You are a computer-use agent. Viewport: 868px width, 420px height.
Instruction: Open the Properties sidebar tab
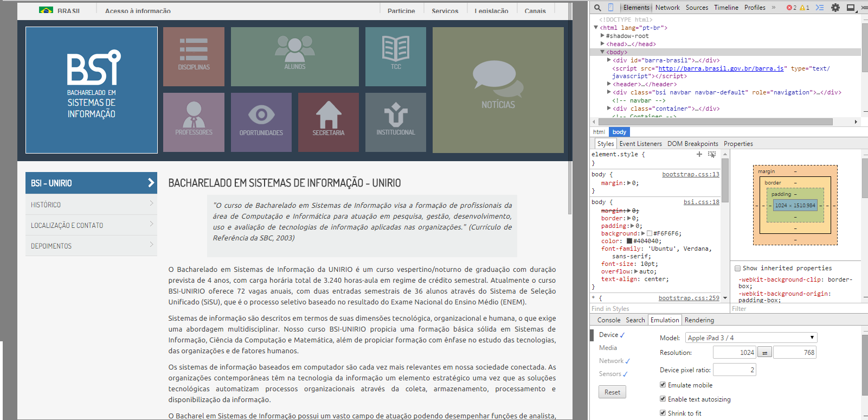(738, 144)
